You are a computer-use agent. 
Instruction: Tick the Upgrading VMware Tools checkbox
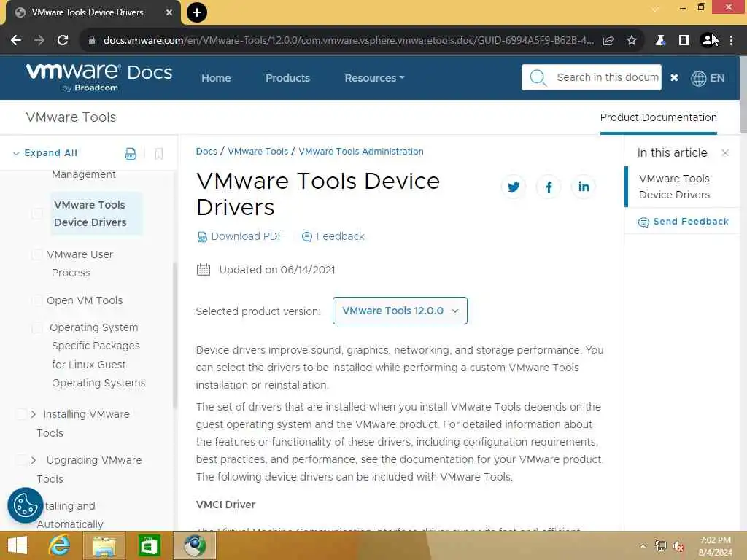coord(22,460)
